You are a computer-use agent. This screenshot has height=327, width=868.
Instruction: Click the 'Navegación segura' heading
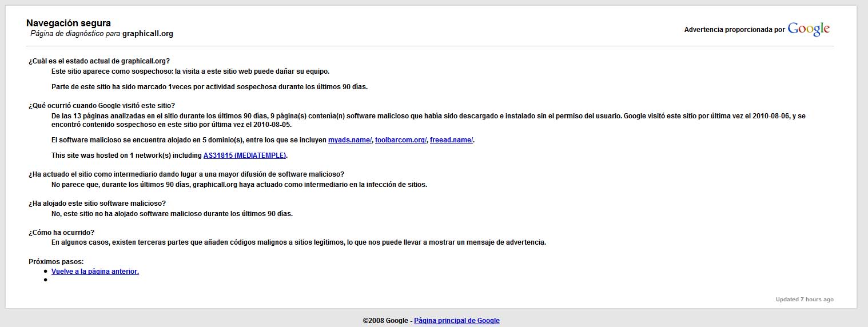(69, 23)
